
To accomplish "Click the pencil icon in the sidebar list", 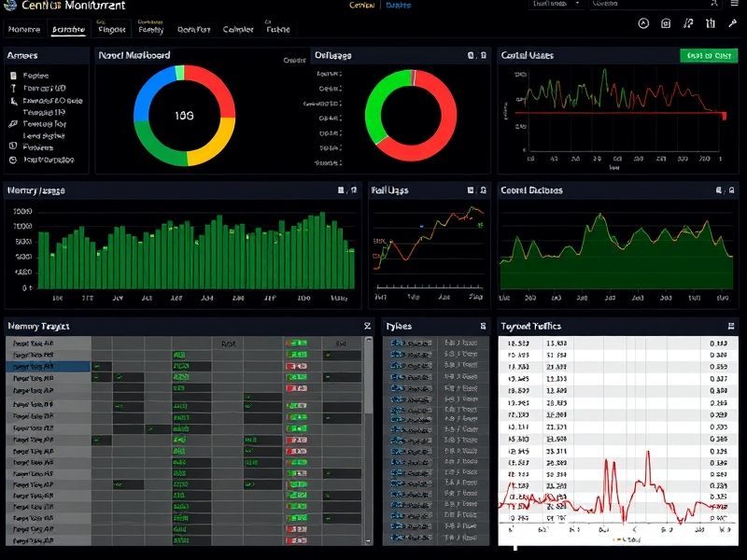I will click(13, 124).
